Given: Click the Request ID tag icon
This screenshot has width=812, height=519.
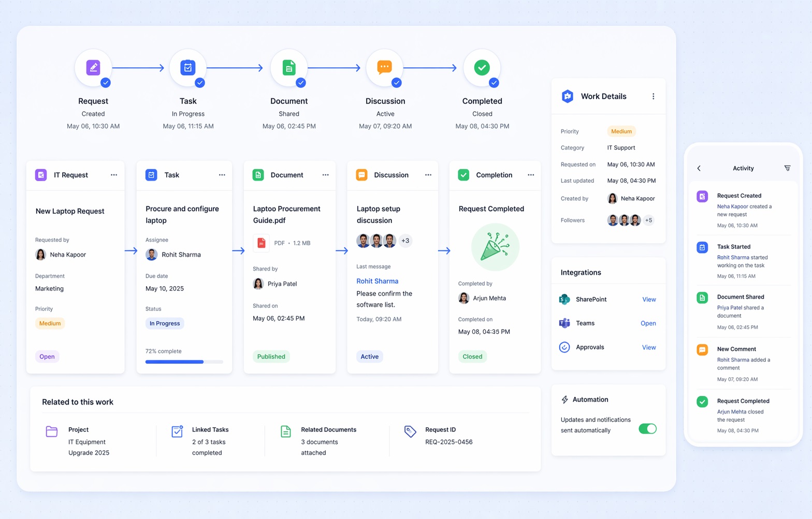Looking at the screenshot, I should click(410, 432).
